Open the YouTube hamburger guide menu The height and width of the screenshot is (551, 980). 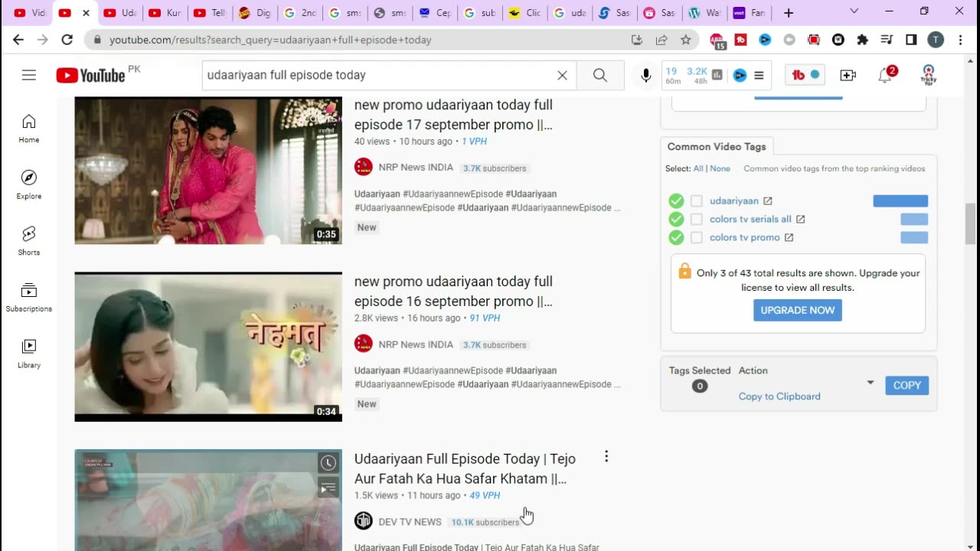tap(29, 75)
